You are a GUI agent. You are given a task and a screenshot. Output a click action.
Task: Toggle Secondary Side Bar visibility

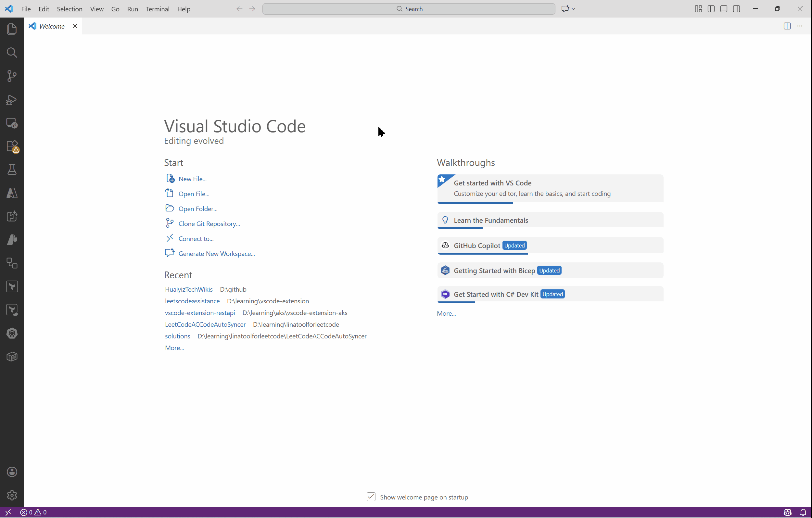(736, 9)
